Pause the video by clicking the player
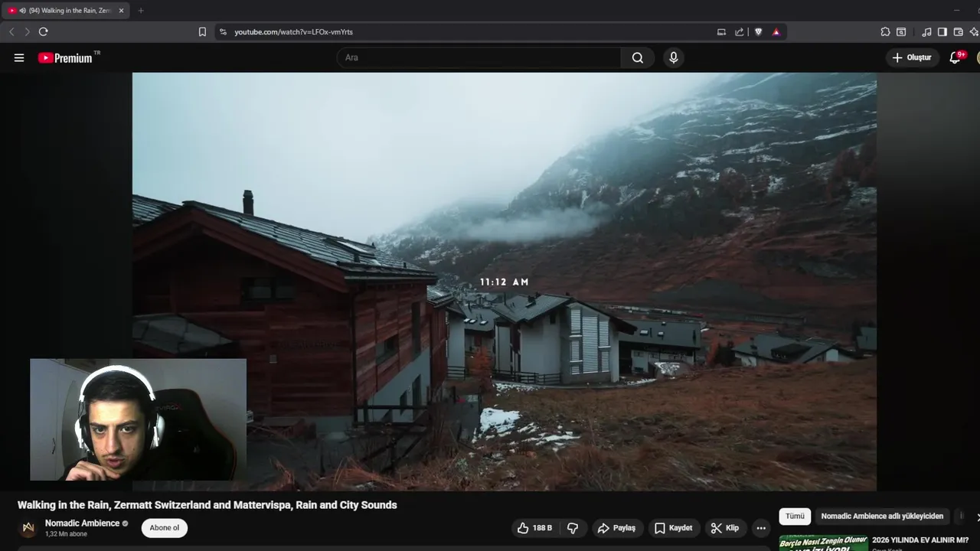980x551 pixels. [505, 282]
